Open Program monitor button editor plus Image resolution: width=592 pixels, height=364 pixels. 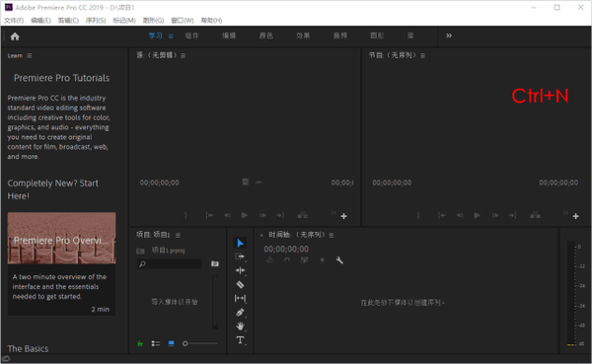click(x=575, y=216)
